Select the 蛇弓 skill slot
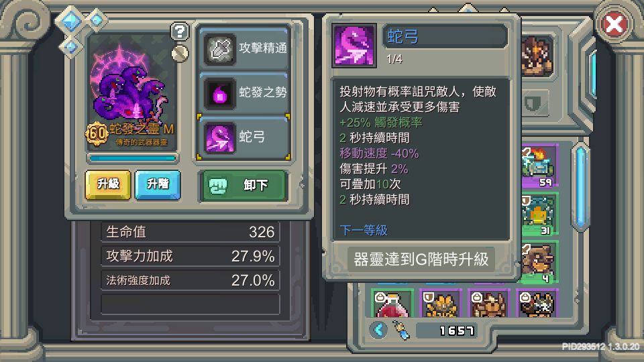 pos(244,137)
